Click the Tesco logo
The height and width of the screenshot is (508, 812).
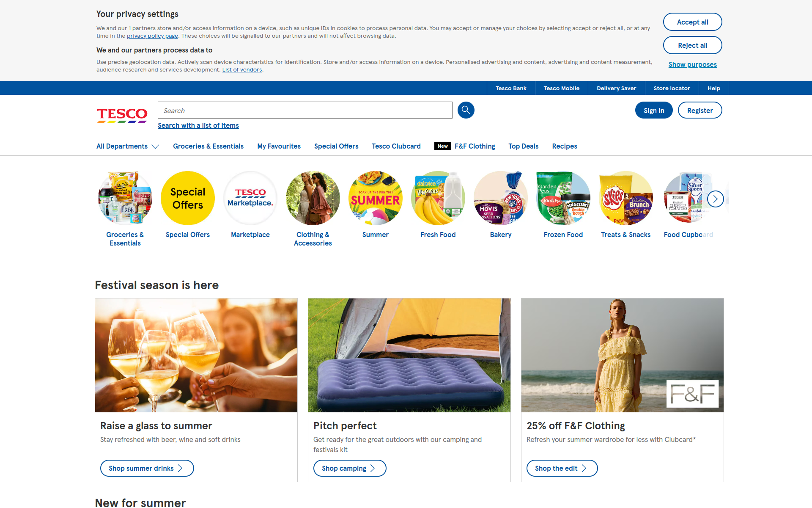[x=122, y=115]
